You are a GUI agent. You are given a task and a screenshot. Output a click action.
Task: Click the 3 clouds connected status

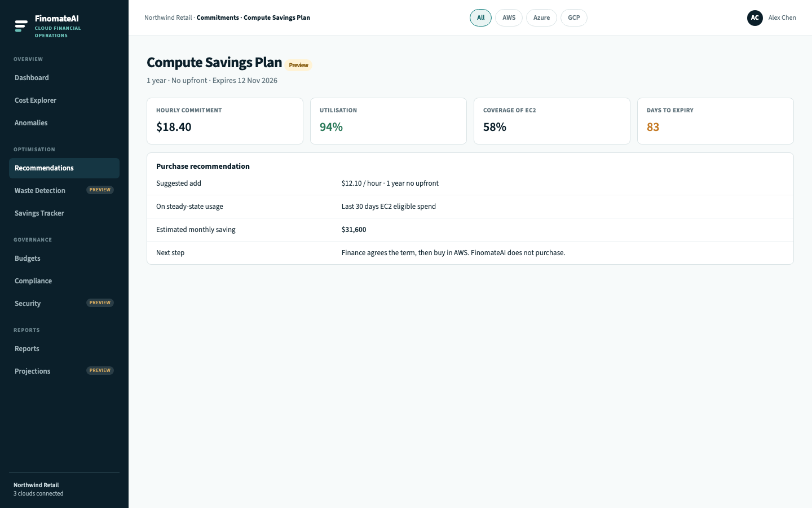tap(38, 494)
